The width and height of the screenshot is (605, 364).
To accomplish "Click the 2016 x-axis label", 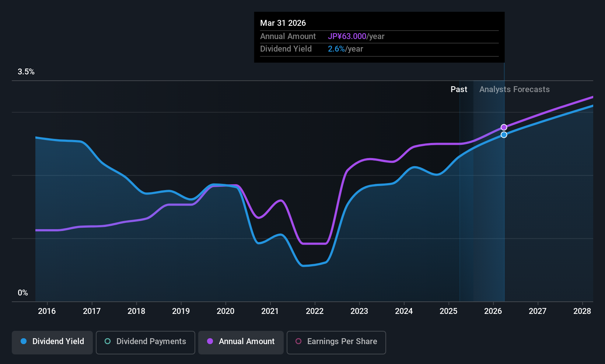I will pos(47,311).
